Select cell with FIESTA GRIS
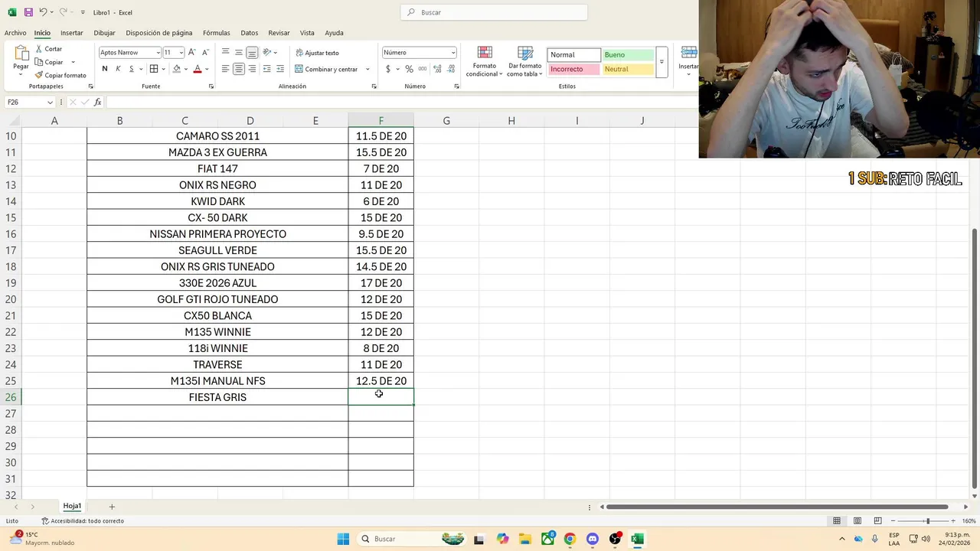The image size is (980, 551). (x=217, y=397)
